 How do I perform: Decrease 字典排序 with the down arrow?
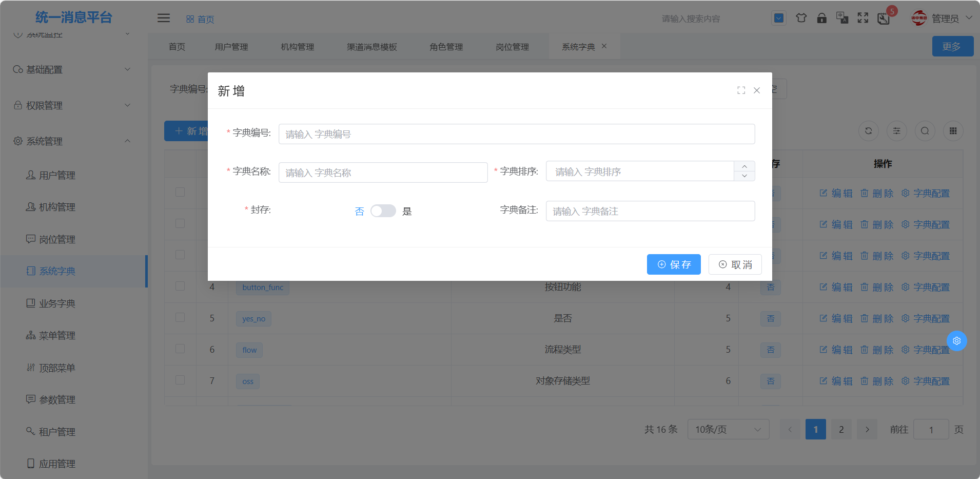click(x=744, y=176)
